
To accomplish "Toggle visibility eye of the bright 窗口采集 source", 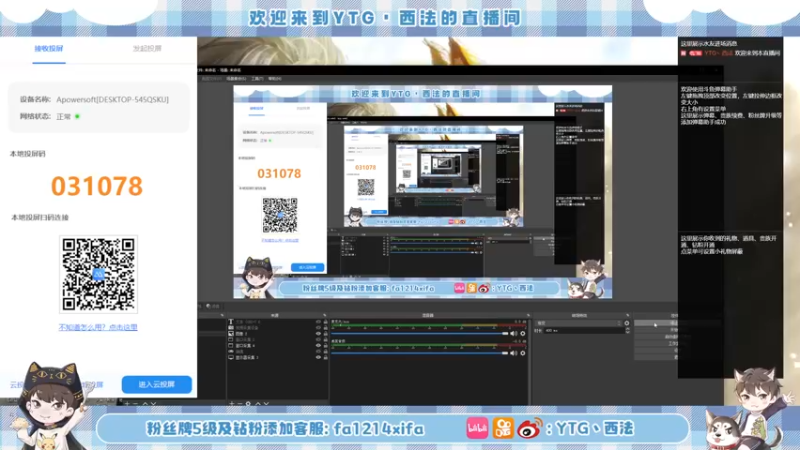I will point(318,345).
